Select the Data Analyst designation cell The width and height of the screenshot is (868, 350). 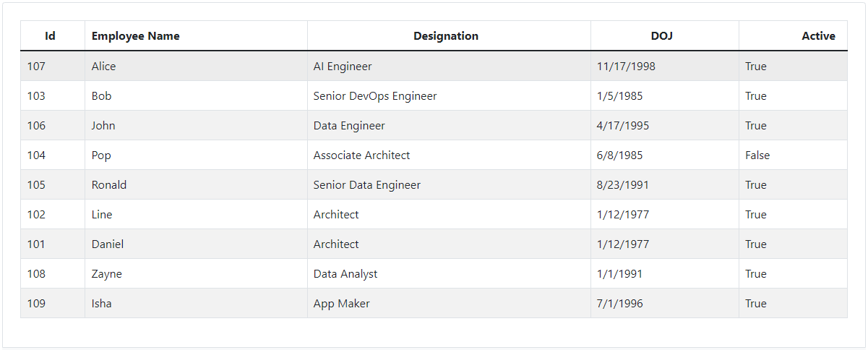[x=345, y=274]
